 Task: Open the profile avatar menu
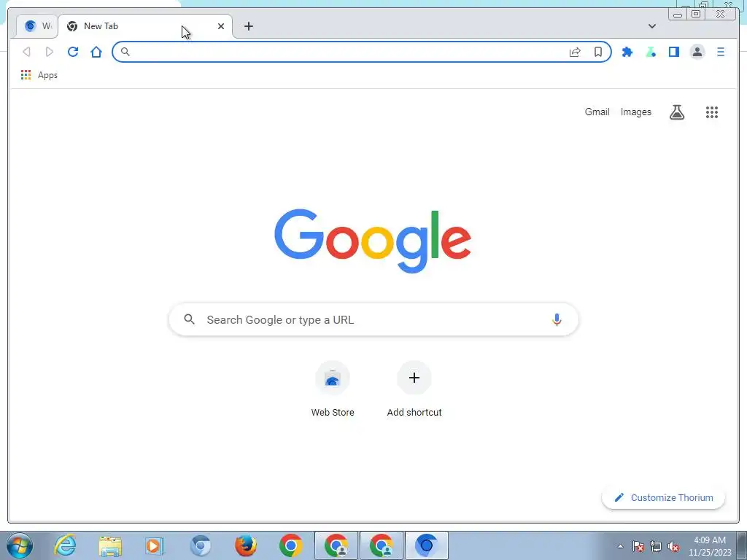click(697, 52)
